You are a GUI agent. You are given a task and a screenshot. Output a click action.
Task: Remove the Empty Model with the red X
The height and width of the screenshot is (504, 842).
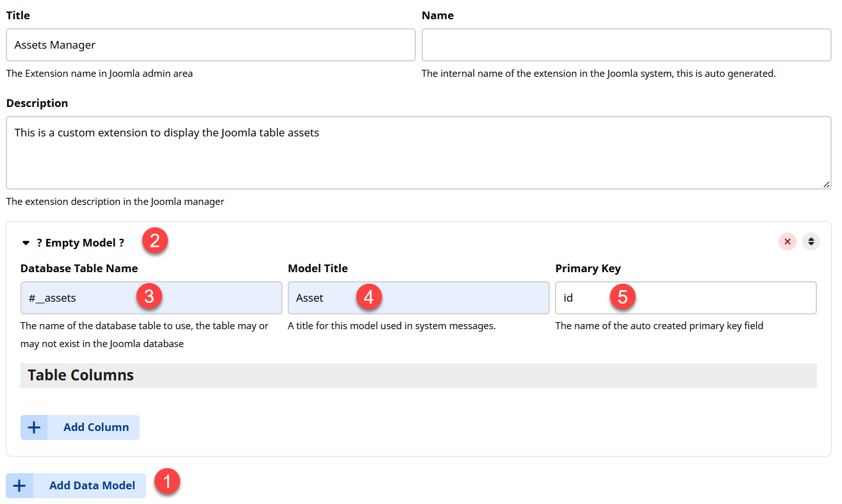tap(788, 241)
